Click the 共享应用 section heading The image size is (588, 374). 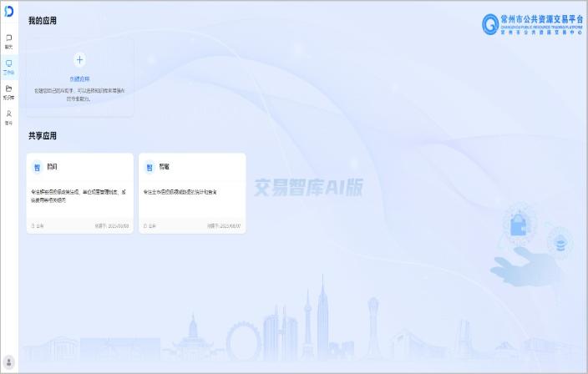tap(43, 135)
